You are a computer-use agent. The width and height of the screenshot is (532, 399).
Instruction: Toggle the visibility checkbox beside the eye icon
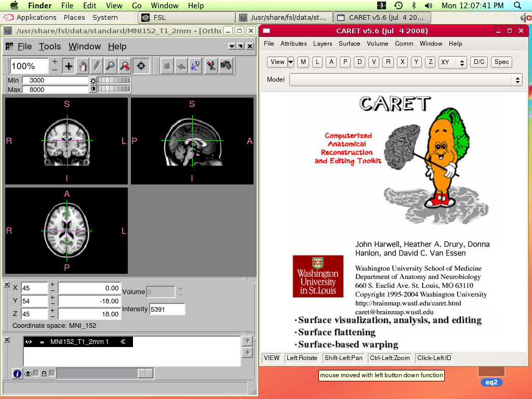pos(36,373)
